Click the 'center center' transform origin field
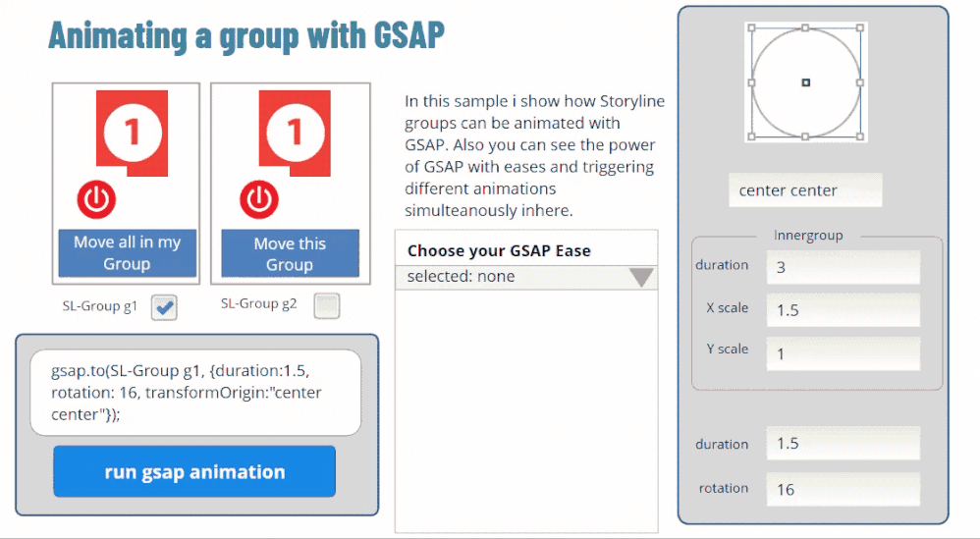 (805, 190)
